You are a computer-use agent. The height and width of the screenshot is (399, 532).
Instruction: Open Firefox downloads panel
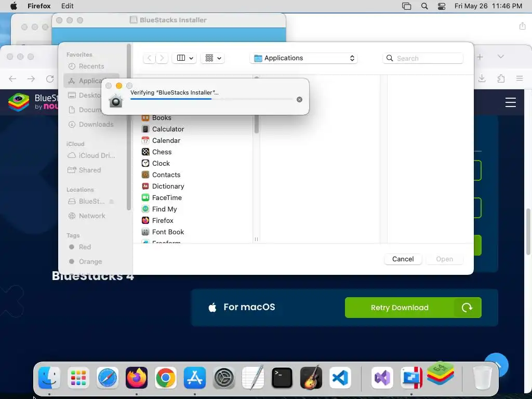coord(482,79)
